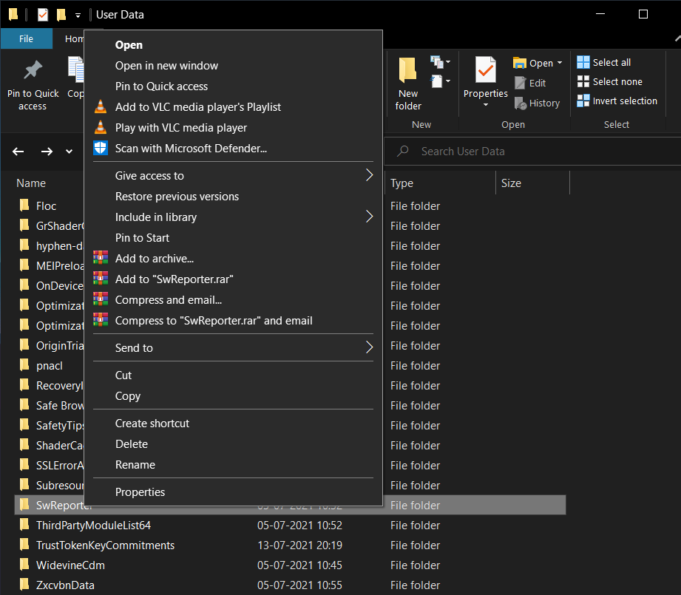Click WinRAR icon beside Compress to SwReporter.rar and email

(100, 320)
